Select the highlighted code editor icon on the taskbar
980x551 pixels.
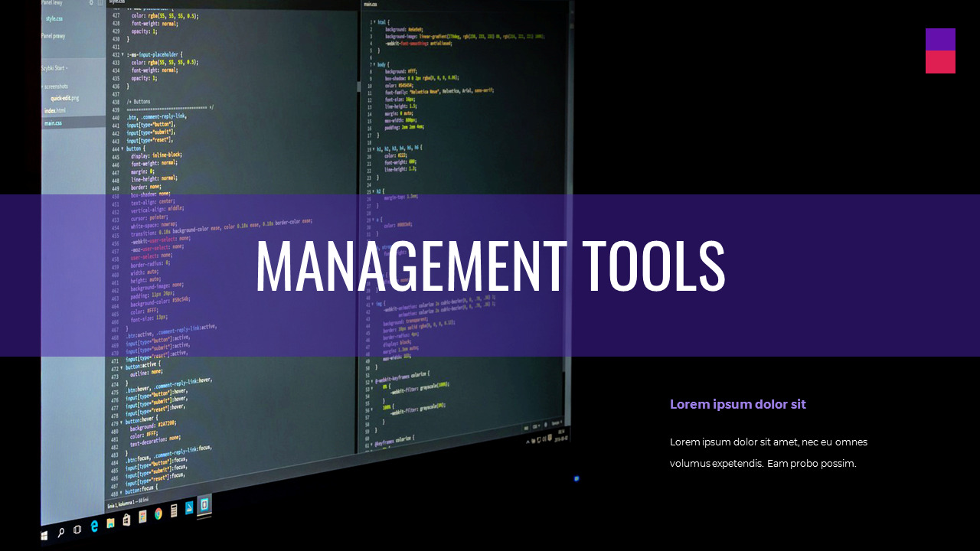click(203, 506)
